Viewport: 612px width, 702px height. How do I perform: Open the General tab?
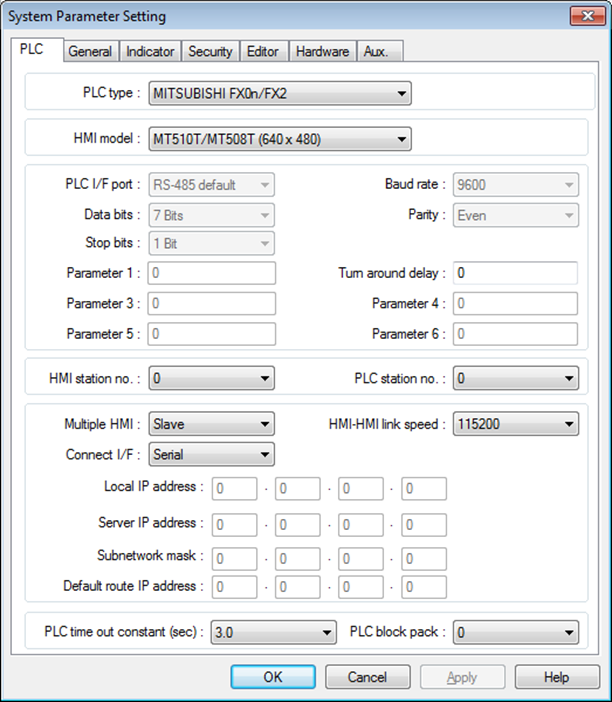(x=91, y=51)
